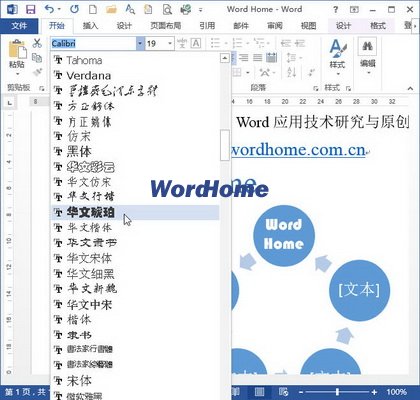Switch to the 引用 tab
This screenshot has height=400, width=420.
[x=207, y=26]
